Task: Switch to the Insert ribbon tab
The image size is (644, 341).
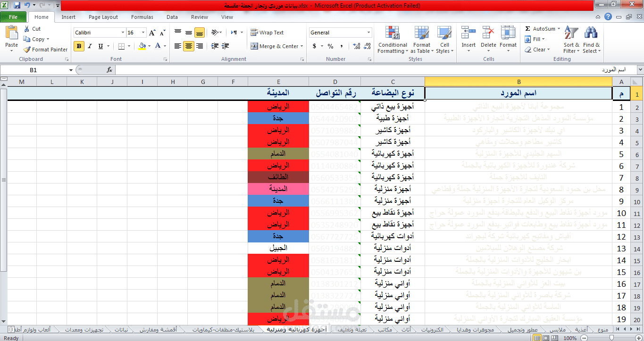Action: tap(68, 17)
